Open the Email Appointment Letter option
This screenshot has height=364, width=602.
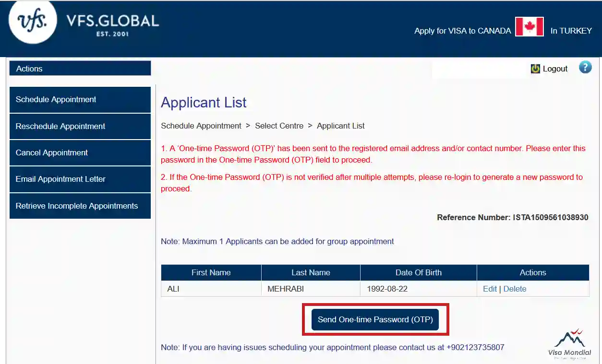[80, 179]
